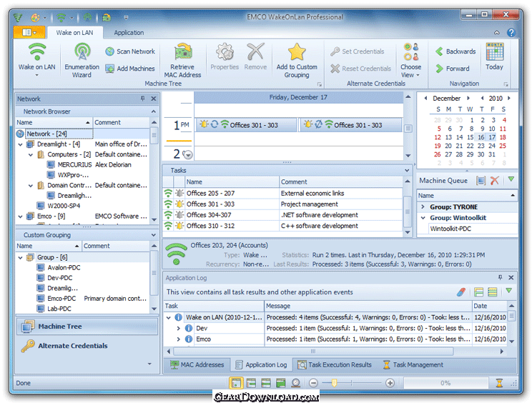Clear the application log with eraser icon

tap(461, 292)
